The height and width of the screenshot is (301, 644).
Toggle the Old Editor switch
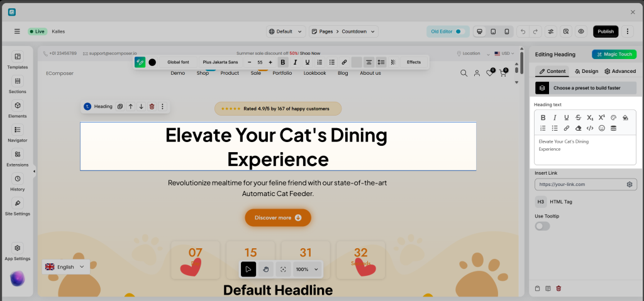point(458,31)
